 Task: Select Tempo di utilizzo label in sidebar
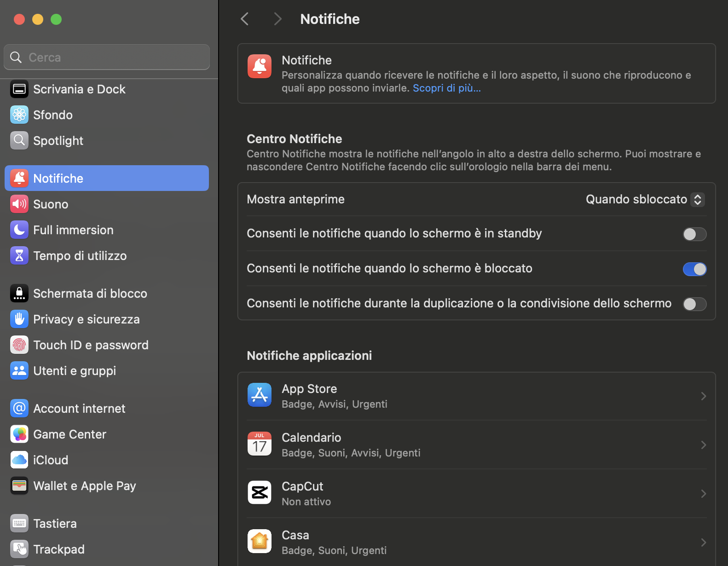click(x=80, y=256)
